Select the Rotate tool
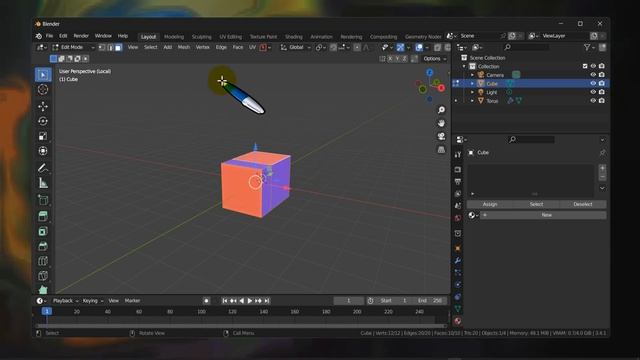Viewport: 640px width, 360px height. 43,121
